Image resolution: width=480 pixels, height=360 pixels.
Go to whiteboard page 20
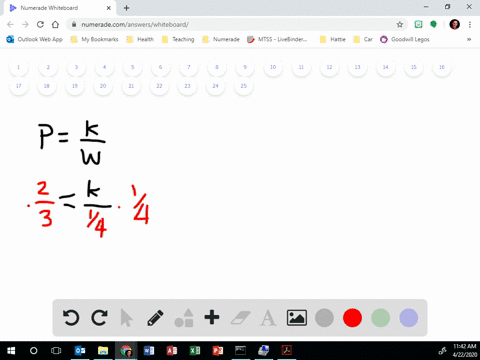pos(103,86)
